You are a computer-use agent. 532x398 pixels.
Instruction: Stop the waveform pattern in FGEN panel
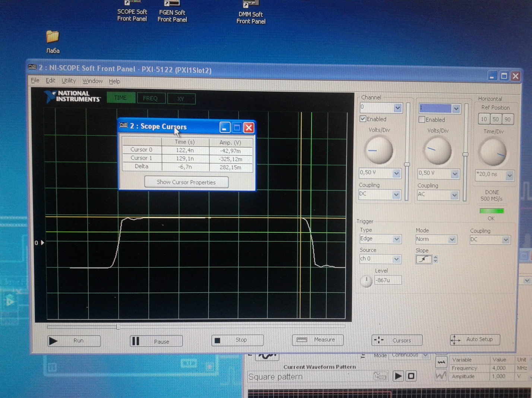[411, 376]
